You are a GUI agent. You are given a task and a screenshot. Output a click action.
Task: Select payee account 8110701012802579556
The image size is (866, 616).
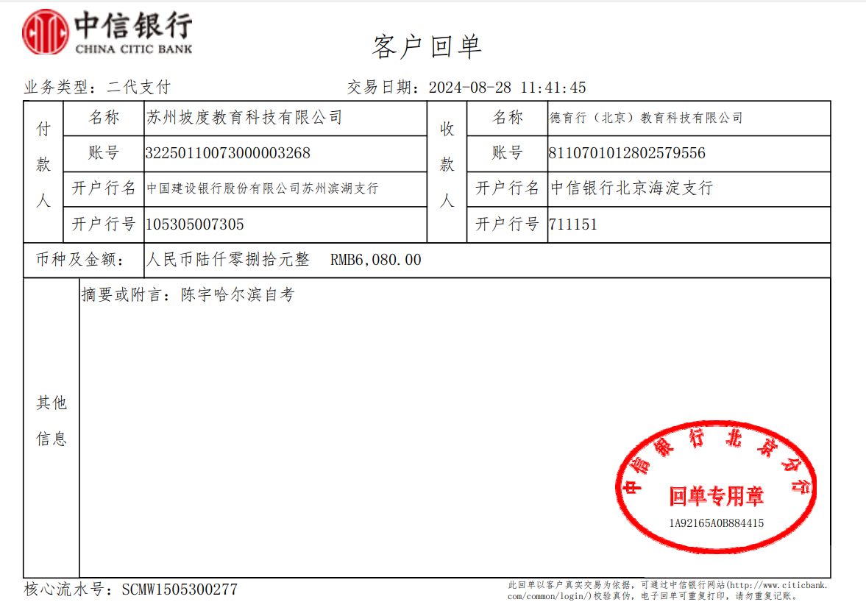628,153
